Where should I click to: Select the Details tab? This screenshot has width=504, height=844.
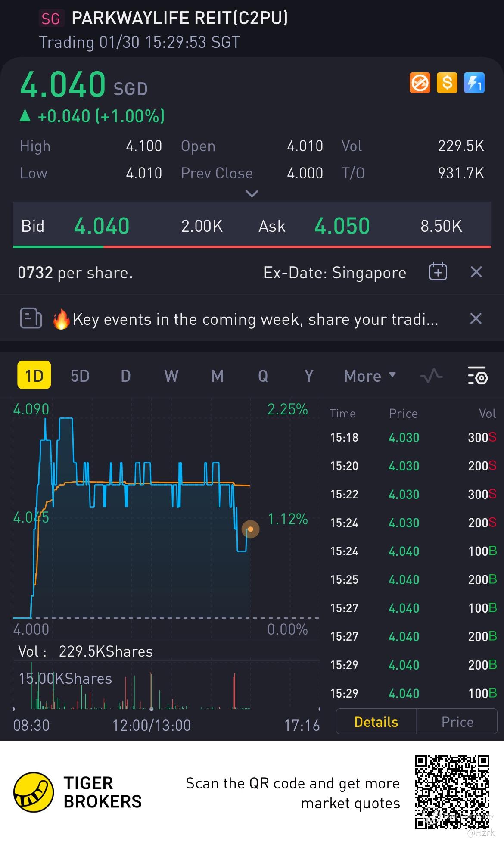(x=376, y=722)
